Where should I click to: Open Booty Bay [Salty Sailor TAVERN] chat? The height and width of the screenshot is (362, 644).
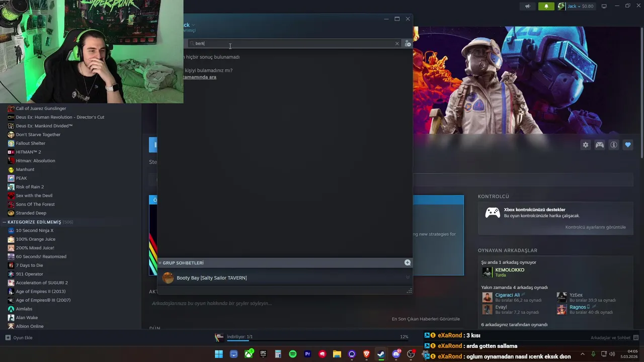click(211, 278)
